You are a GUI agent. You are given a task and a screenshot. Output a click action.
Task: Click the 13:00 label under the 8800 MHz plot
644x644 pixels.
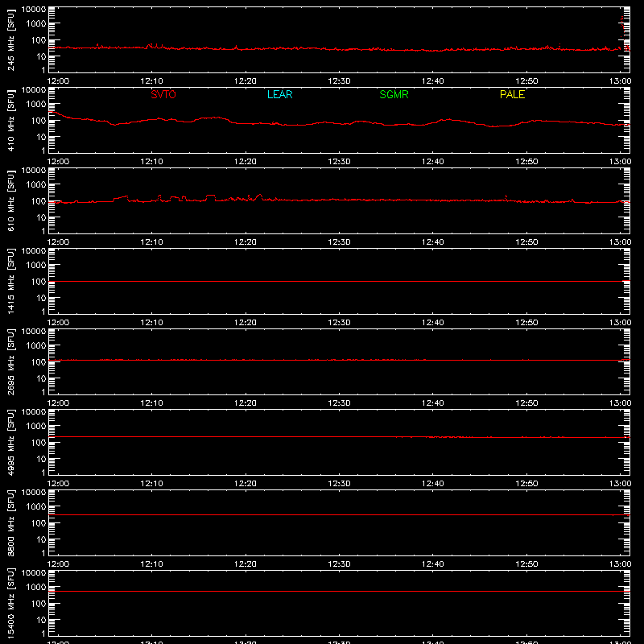pyautogui.click(x=620, y=564)
